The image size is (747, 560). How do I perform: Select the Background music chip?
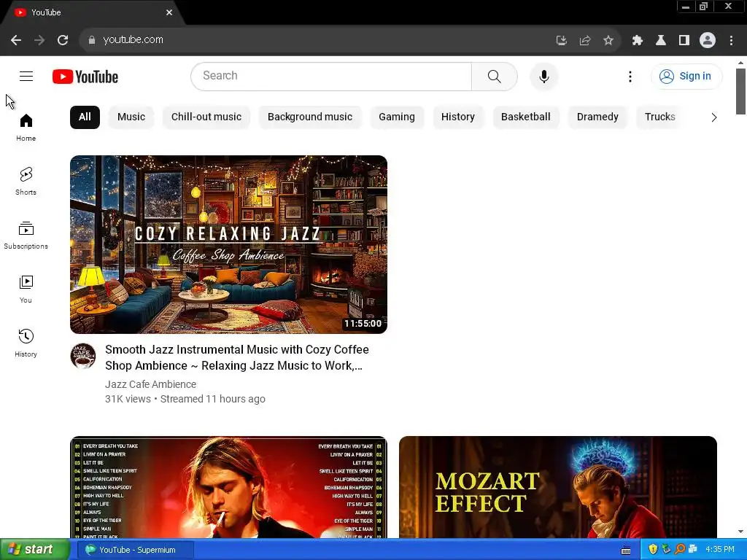point(309,117)
